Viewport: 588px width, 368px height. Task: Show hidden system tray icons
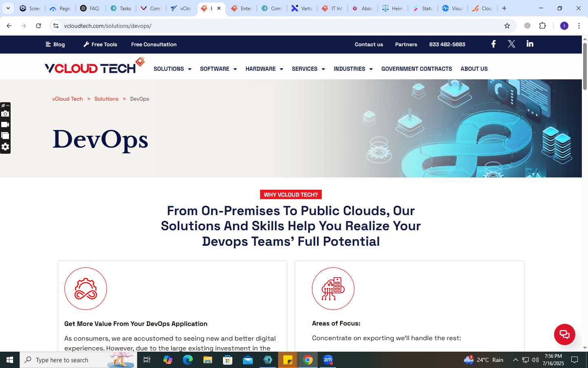(515, 360)
